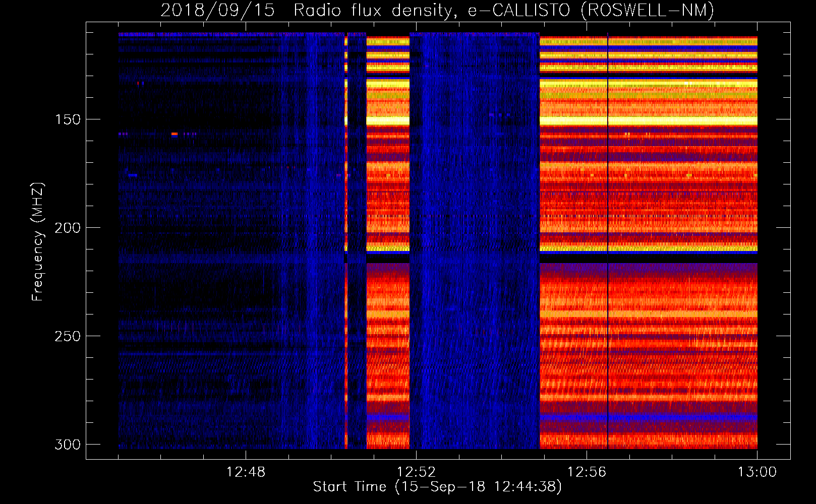Click the 300 frequency axis label
This screenshot has height=504, width=816.
(68, 445)
